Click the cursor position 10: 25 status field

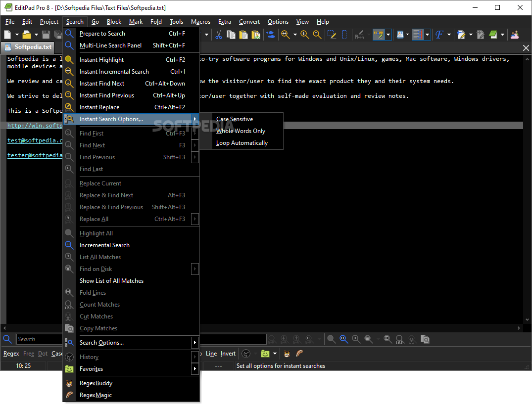point(23,366)
